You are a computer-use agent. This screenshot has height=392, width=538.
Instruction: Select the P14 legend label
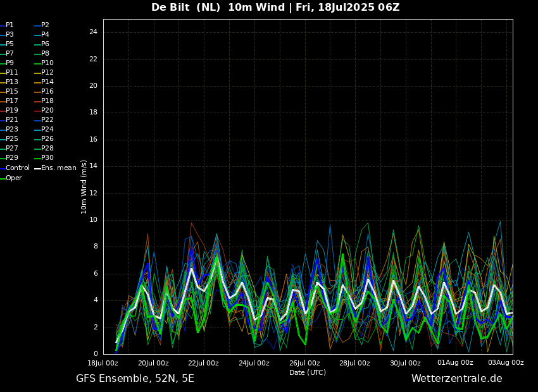click(x=47, y=82)
